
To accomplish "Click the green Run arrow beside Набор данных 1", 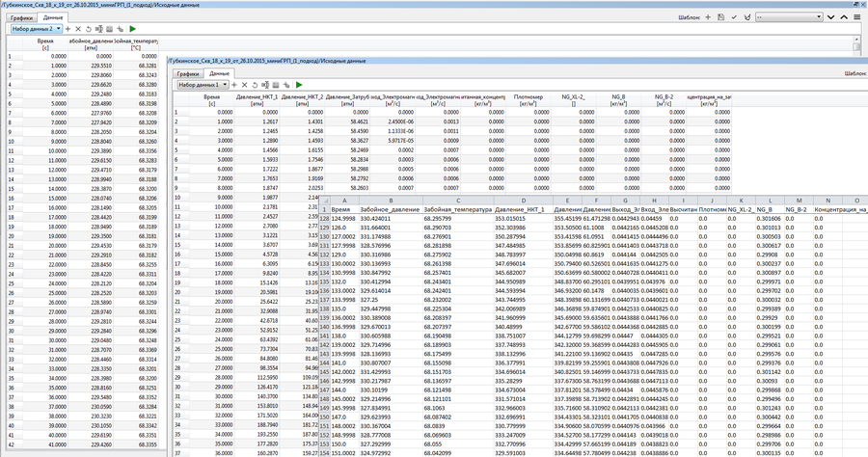I will (298, 86).
